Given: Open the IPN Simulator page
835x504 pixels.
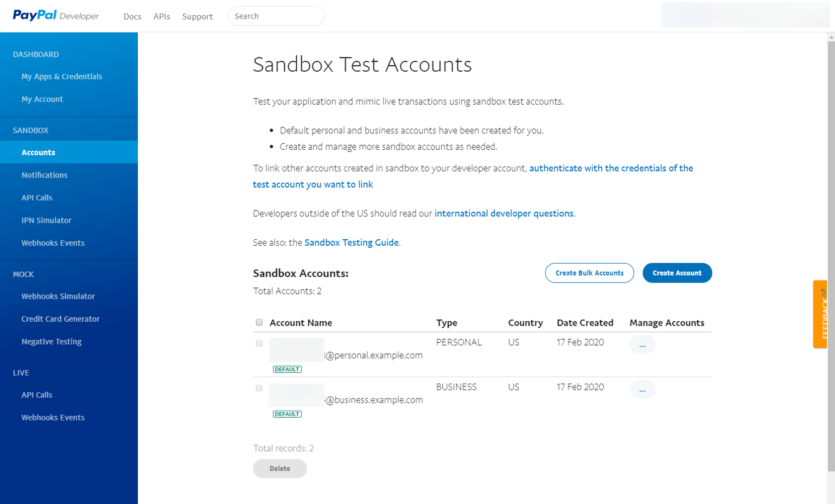Looking at the screenshot, I should [46, 220].
